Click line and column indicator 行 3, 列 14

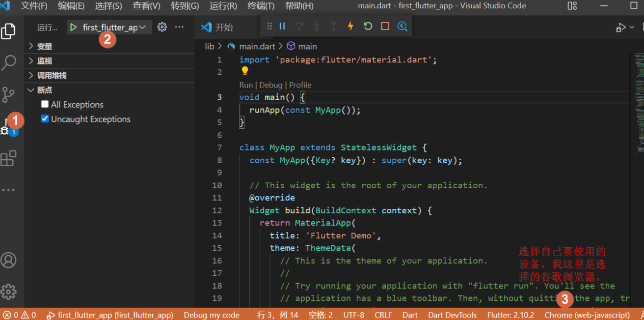277,315
